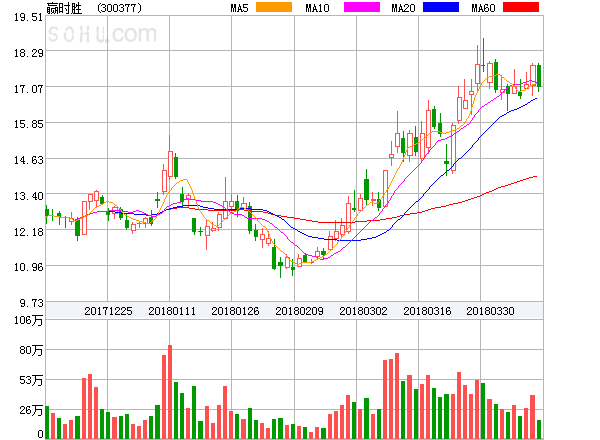600x440 pixels.
Task: Click the magenta MA10 legend swatch
Action: coord(362,7)
